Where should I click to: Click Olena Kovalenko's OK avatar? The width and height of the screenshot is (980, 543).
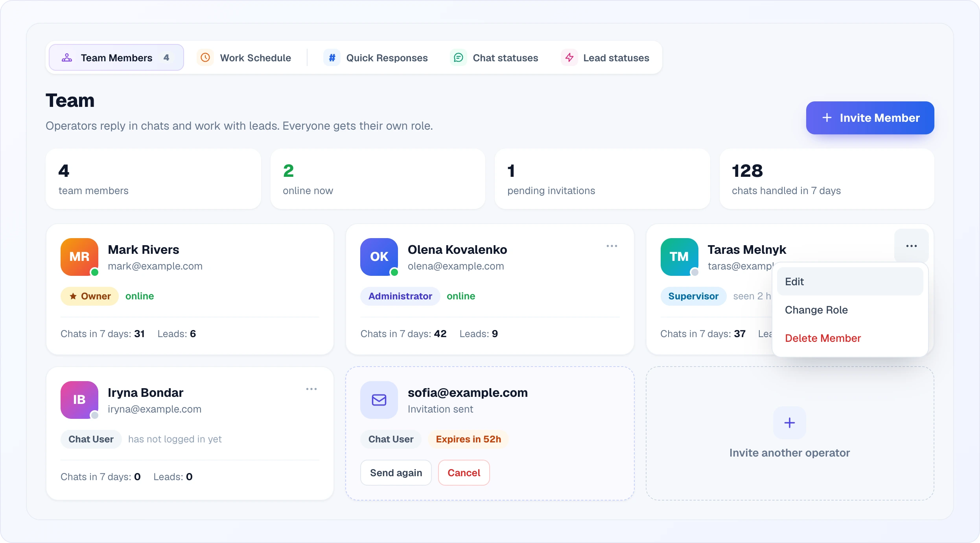[x=379, y=257]
